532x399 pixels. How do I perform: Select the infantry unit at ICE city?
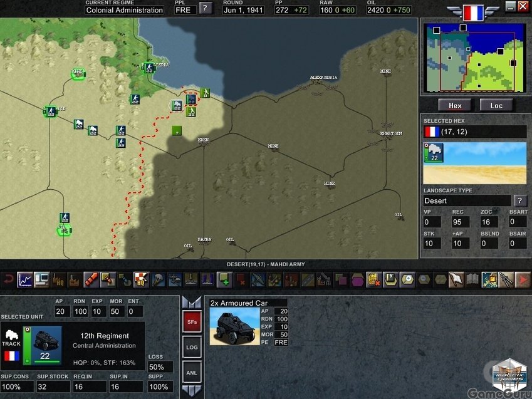click(x=51, y=111)
